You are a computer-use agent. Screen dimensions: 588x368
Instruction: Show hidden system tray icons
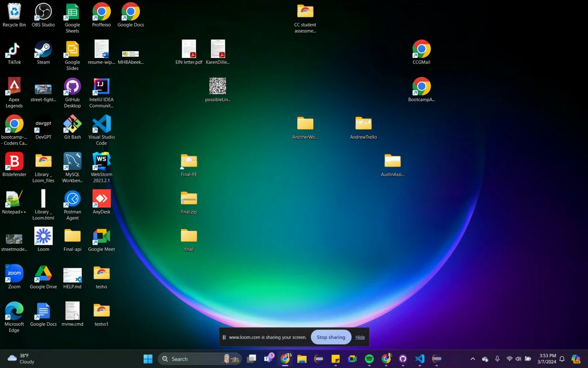(x=473, y=359)
